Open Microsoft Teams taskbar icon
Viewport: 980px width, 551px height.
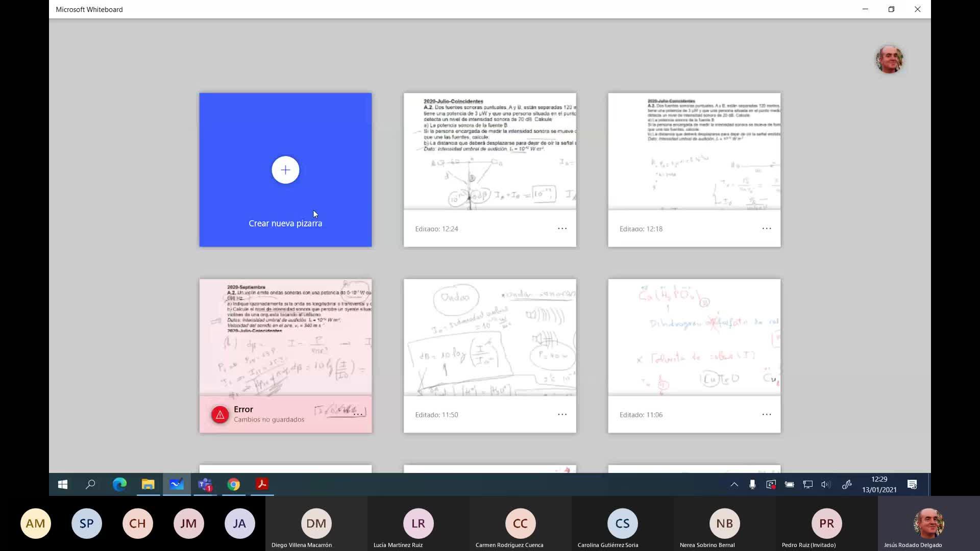pos(205,484)
